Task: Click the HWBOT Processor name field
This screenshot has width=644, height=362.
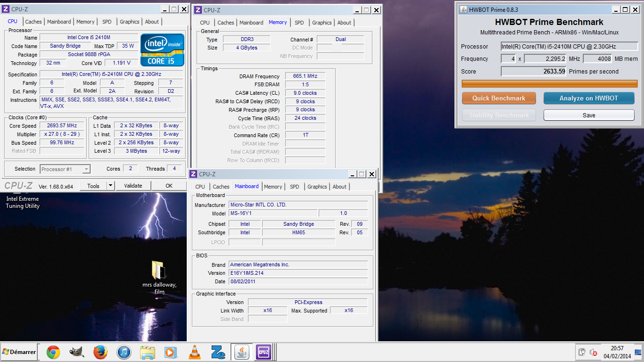Action: [569, 46]
